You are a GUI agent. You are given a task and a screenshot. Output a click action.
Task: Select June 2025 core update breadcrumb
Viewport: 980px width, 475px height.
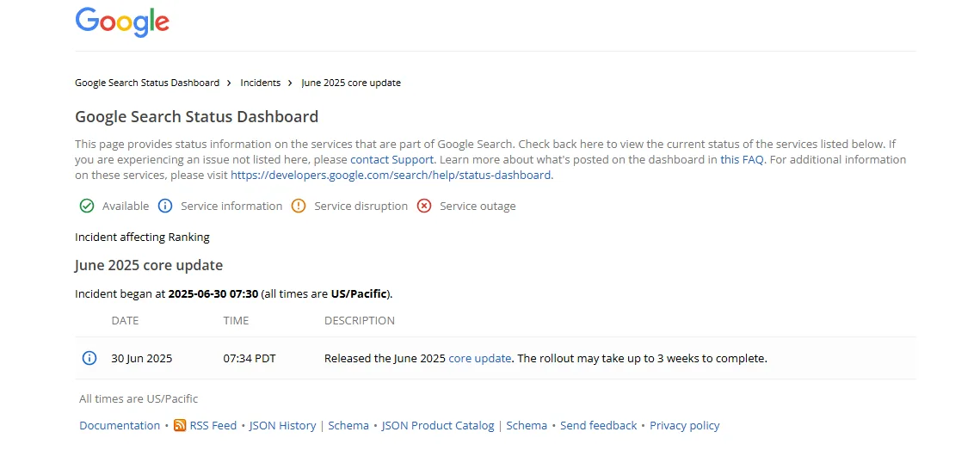coord(351,83)
